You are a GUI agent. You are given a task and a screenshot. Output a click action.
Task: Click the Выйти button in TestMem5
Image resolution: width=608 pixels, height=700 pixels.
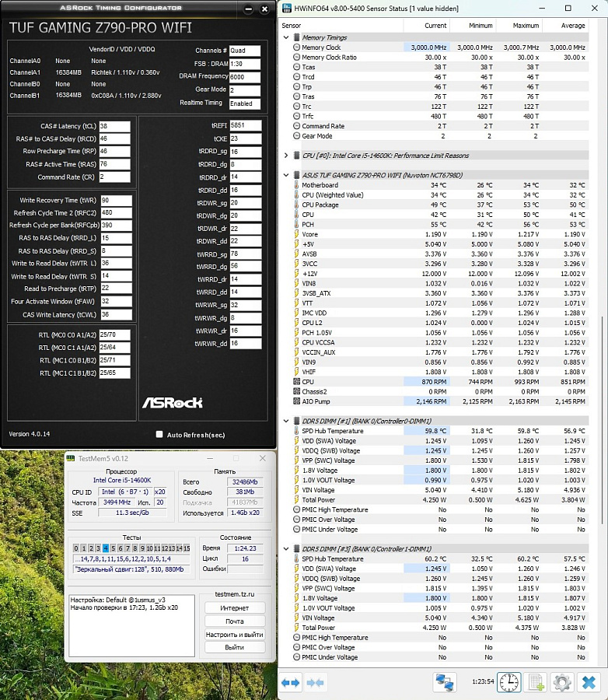(x=235, y=647)
